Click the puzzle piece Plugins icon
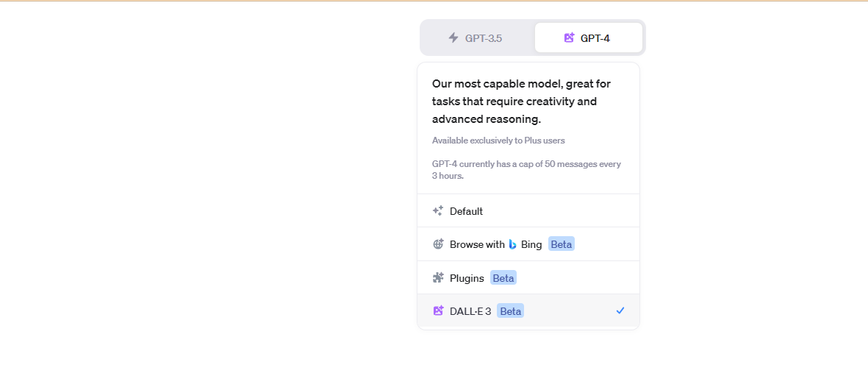 pyautogui.click(x=438, y=278)
